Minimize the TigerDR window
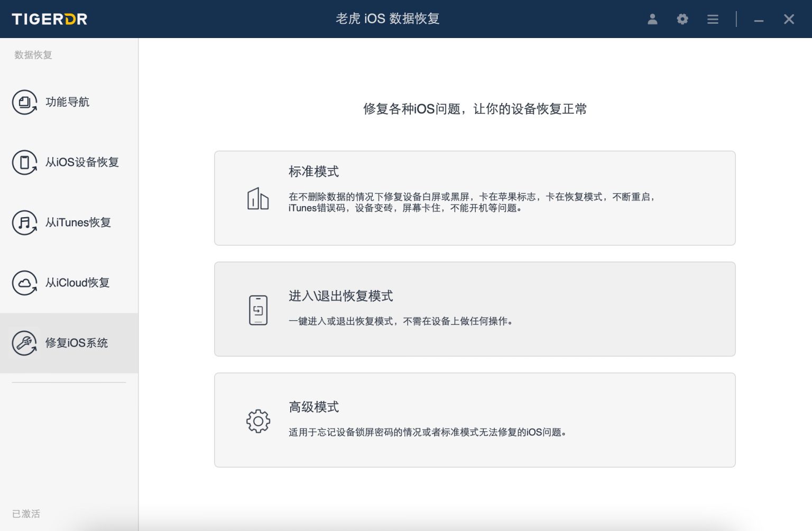 (759, 20)
